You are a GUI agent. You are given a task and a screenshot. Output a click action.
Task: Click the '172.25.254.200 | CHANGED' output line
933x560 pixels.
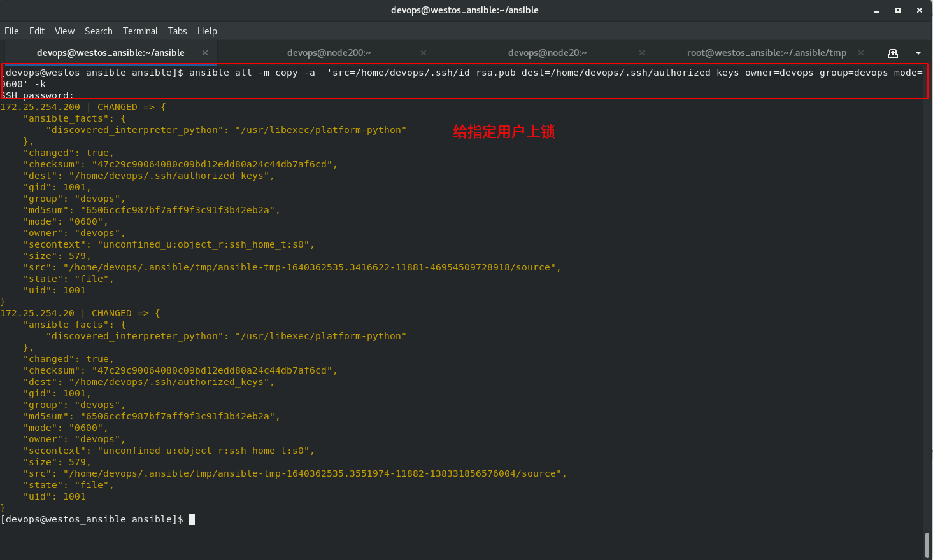[x=83, y=107]
